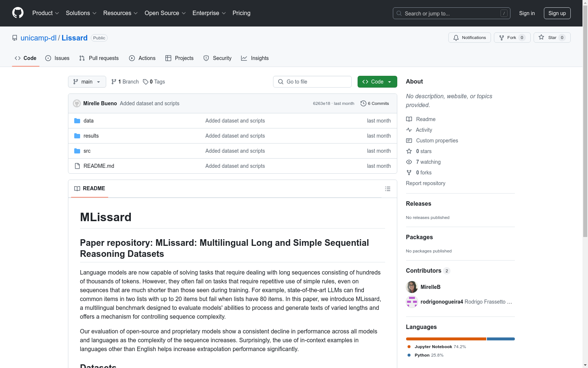Open the unicamp-dl organization link
This screenshot has height=368, width=588.
(39, 38)
